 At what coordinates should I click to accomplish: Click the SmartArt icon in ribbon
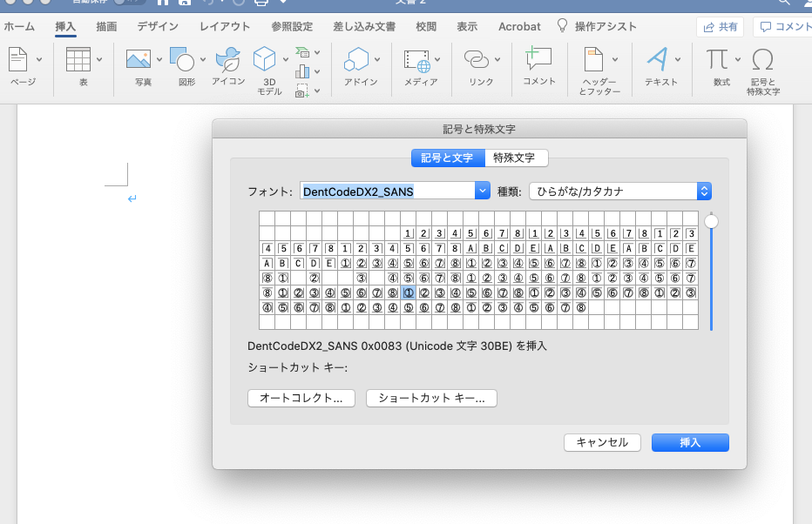[302, 52]
